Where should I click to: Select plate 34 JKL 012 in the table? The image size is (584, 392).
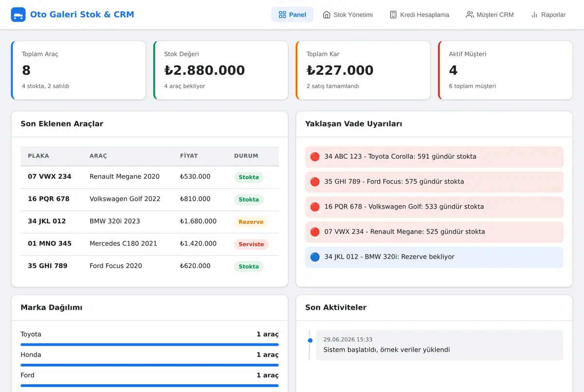coord(47,221)
